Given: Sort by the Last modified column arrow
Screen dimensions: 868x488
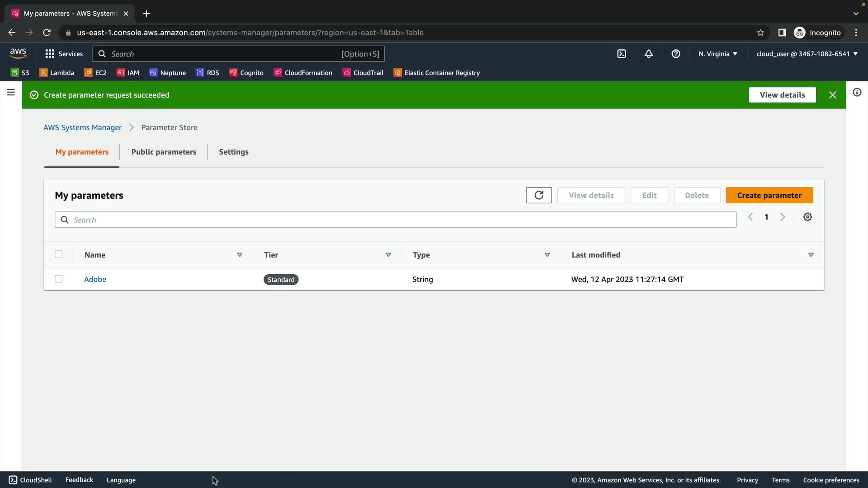Looking at the screenshot, I should tap(811, 255).
